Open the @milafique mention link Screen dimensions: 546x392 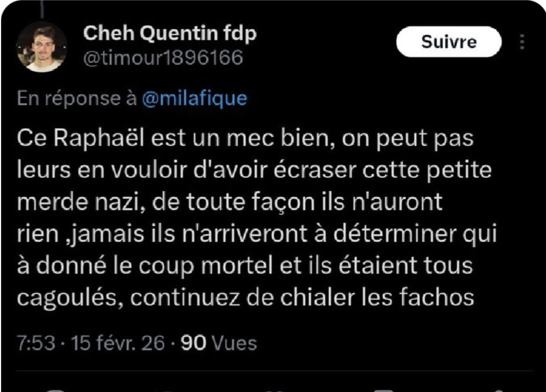tap(195, 99)
